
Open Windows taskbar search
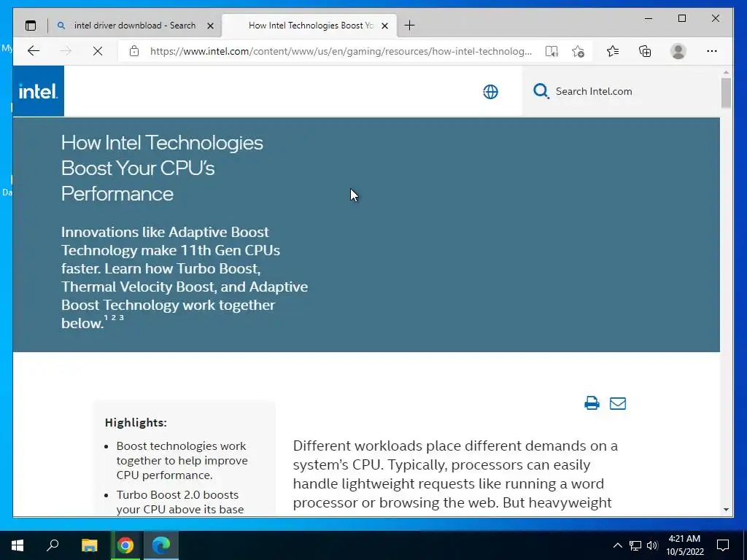click(53, 545)
